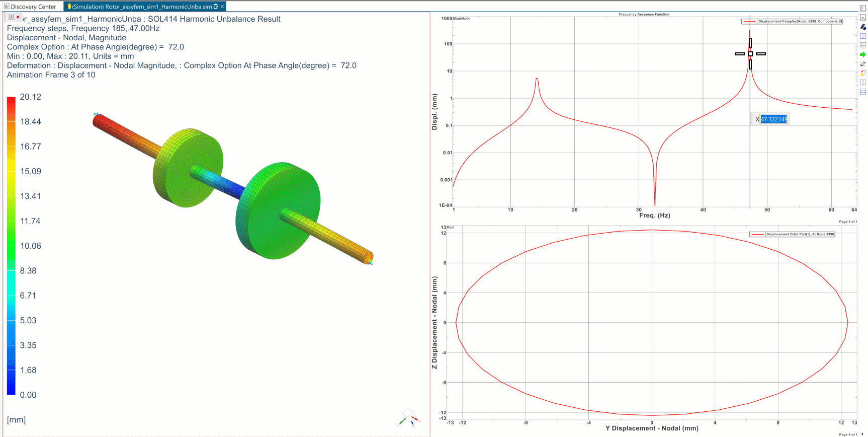Click the X-axis probing icon in right toolbar
This screenshot has width=868, height=437.
coord(863,17)
